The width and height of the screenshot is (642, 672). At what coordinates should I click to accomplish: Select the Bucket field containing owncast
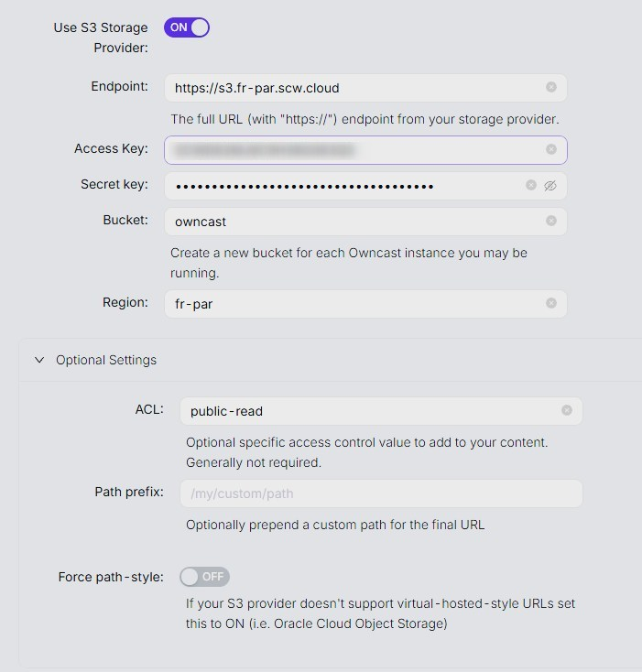[x=353, y=222]
